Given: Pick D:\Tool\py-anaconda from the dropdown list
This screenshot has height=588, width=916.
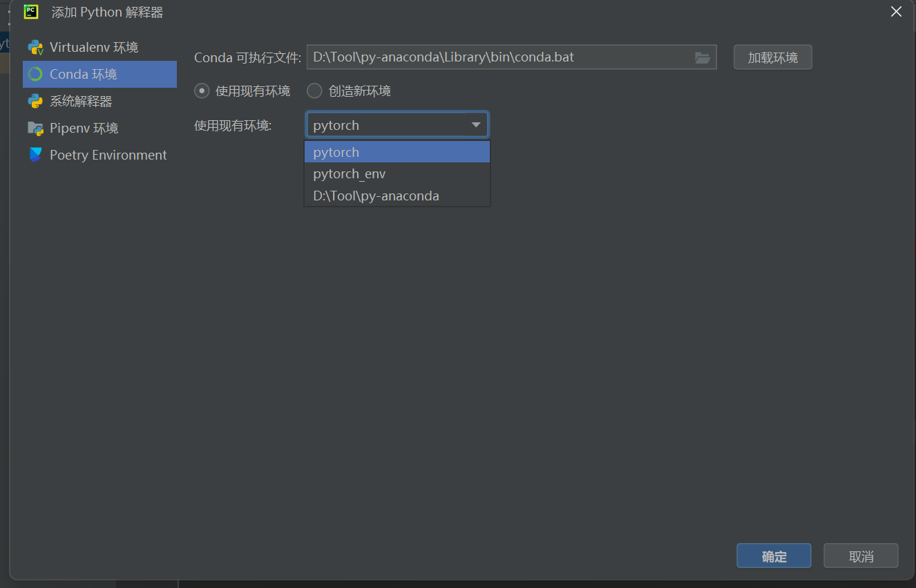Looking at the screenshot, I should point(397,196).
